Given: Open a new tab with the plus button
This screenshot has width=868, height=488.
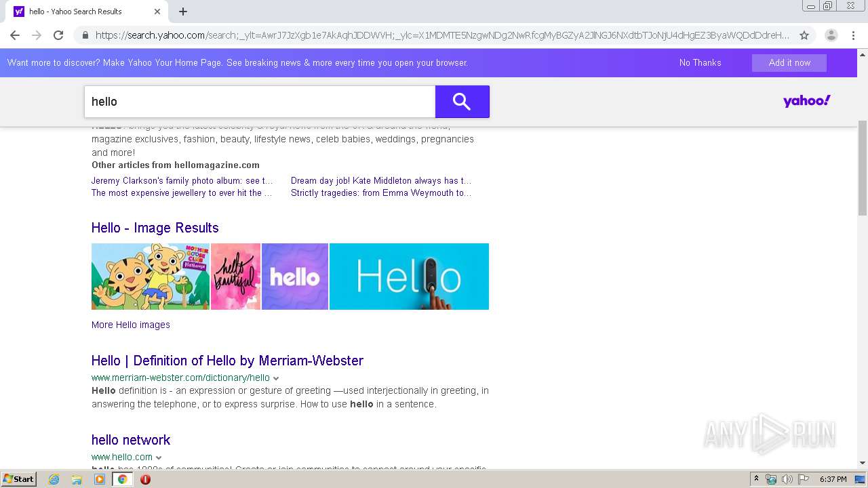Looking at the screenshot, I should coord(183,12).
